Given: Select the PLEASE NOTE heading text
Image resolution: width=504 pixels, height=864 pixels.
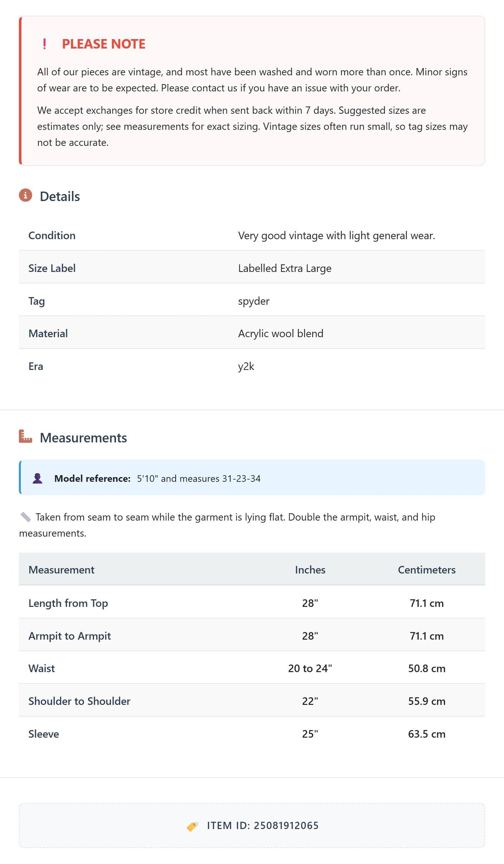Looking at the screenshot, I should pyautogui.click(x=104, y=44).
